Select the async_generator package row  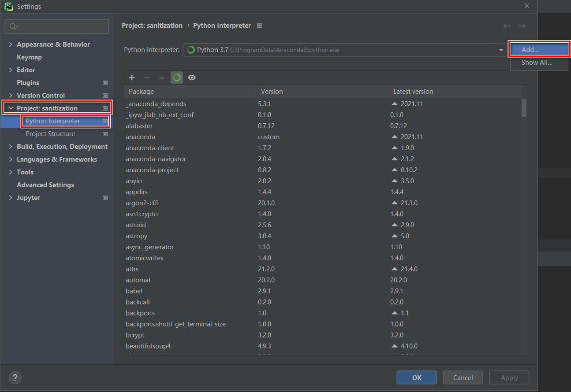coord(323,247)
